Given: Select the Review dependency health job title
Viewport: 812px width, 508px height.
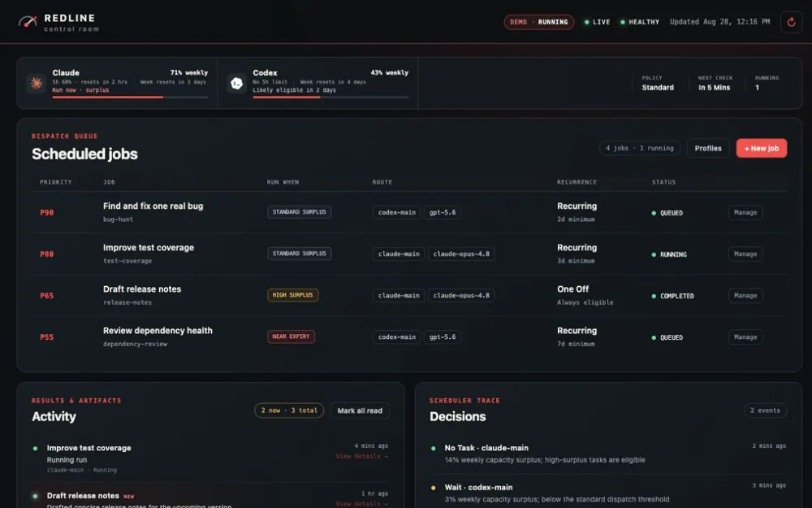Looking at the screenshot, I should point(158,330).
